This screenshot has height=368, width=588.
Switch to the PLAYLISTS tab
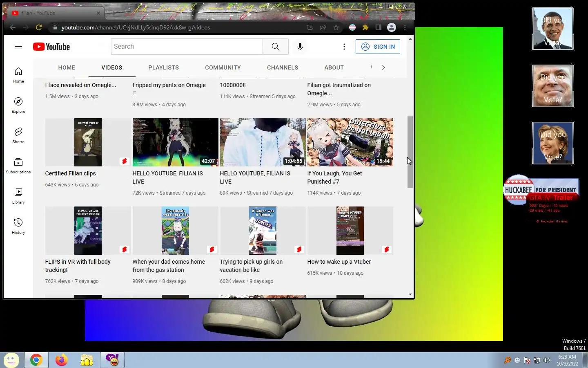[164, 67]
